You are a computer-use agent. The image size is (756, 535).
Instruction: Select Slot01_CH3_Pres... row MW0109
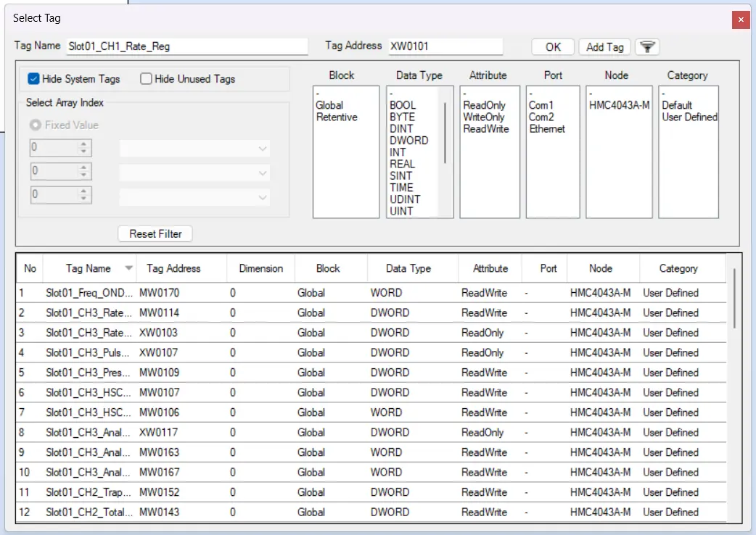371,373
